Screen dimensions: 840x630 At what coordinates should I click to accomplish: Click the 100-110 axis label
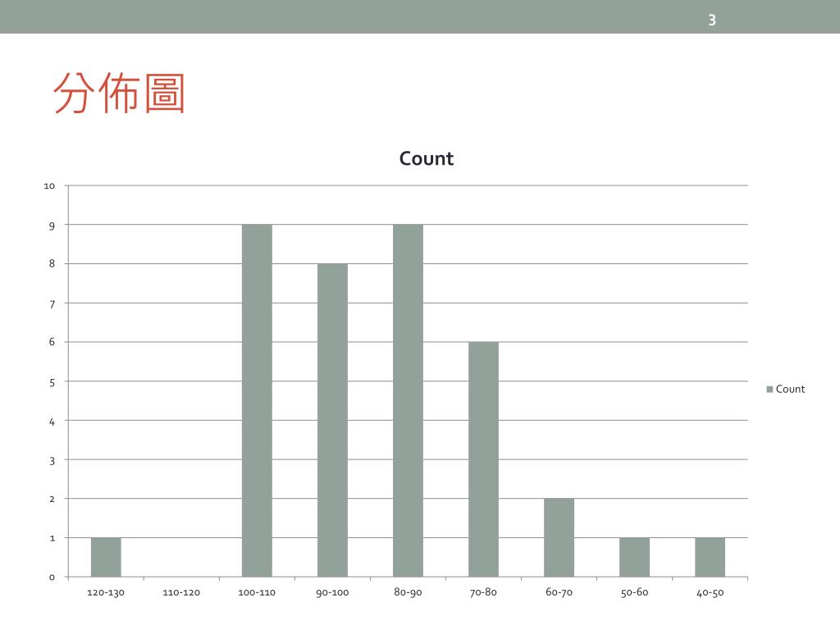tap(257, 592)
